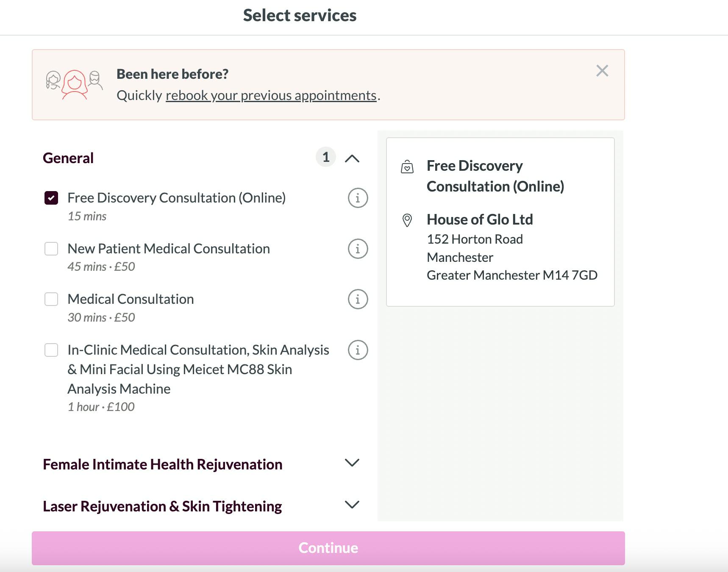This screenshot has width=728, height=572.
Task: Show info for New Patient Medical Consultation
Action: pyautogui.click(x=358, y=249)
